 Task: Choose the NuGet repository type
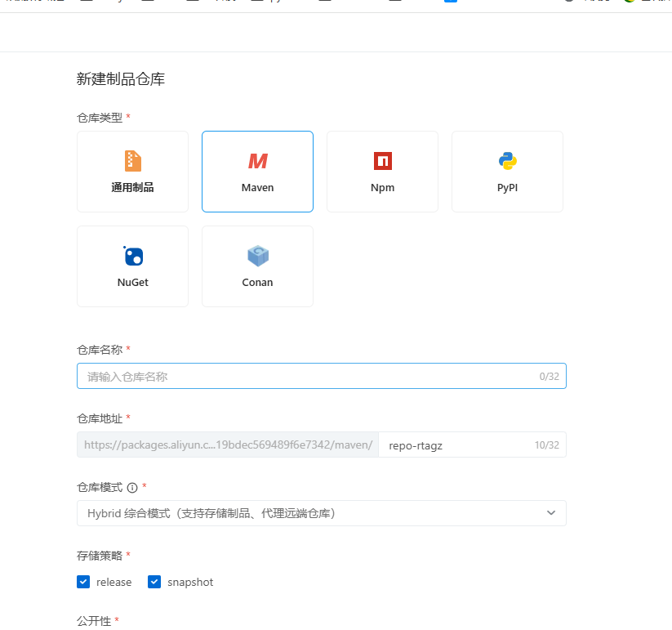132,266
